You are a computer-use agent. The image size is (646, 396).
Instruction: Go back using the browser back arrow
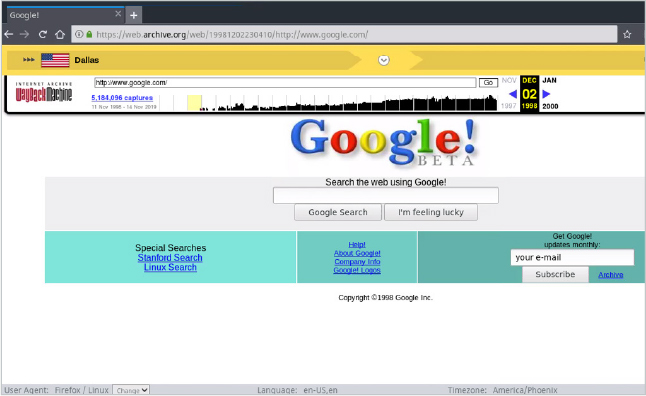(x=8, y=35)
